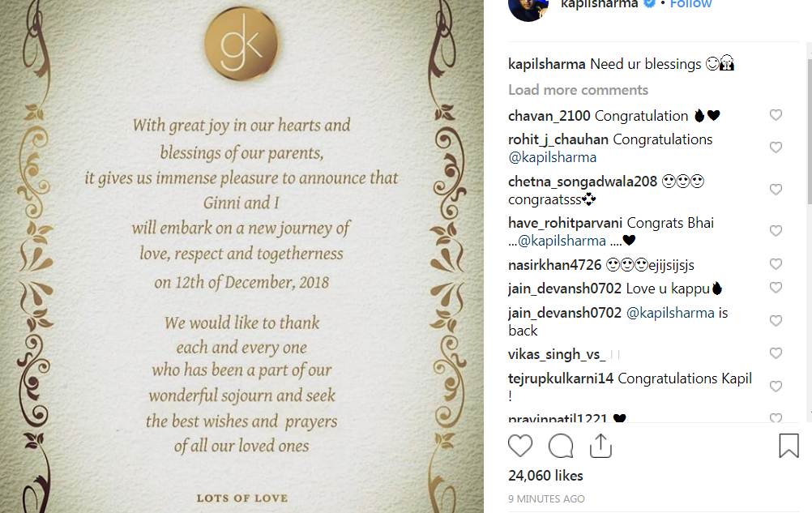Share the post via share icon
812x513 pixels.
(x=600, y=446)
